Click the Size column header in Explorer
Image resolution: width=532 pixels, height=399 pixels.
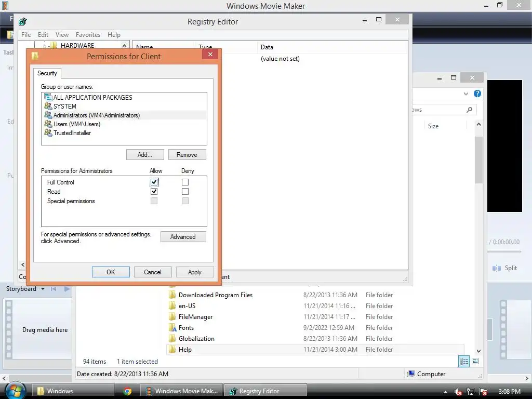click(433, 126)
